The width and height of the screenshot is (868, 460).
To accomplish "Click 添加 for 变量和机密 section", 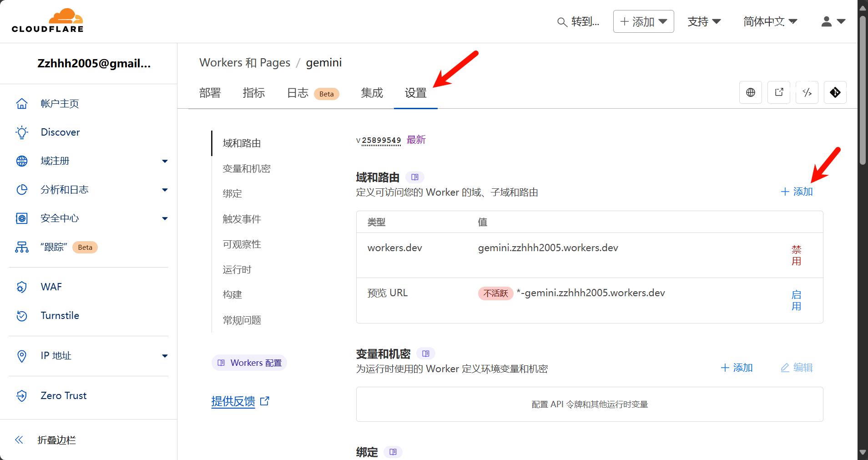I will click(x=737, y=368).
